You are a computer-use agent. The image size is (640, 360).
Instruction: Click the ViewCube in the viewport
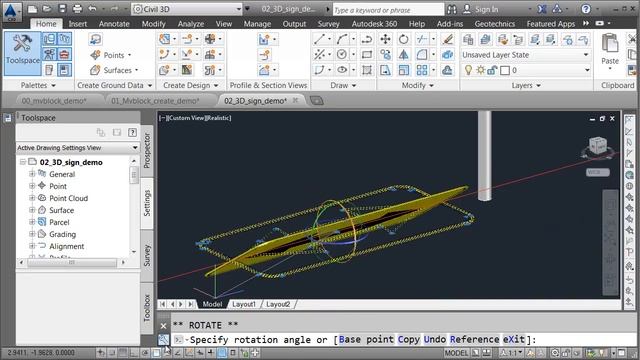point(598,147)
